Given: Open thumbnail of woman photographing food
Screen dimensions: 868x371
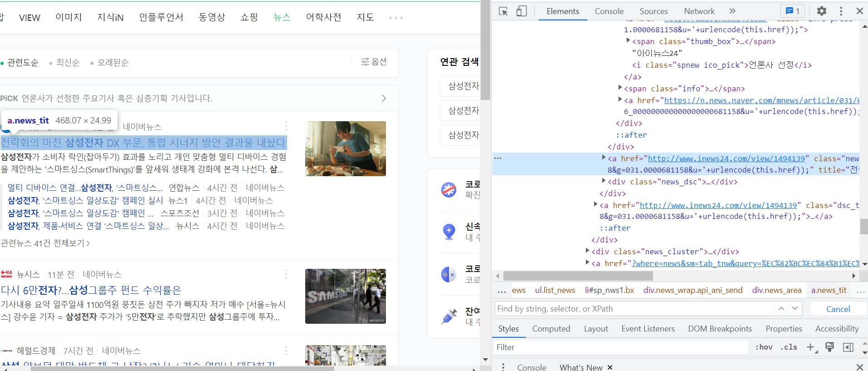Looking at the screenshot, I should 346,148.
